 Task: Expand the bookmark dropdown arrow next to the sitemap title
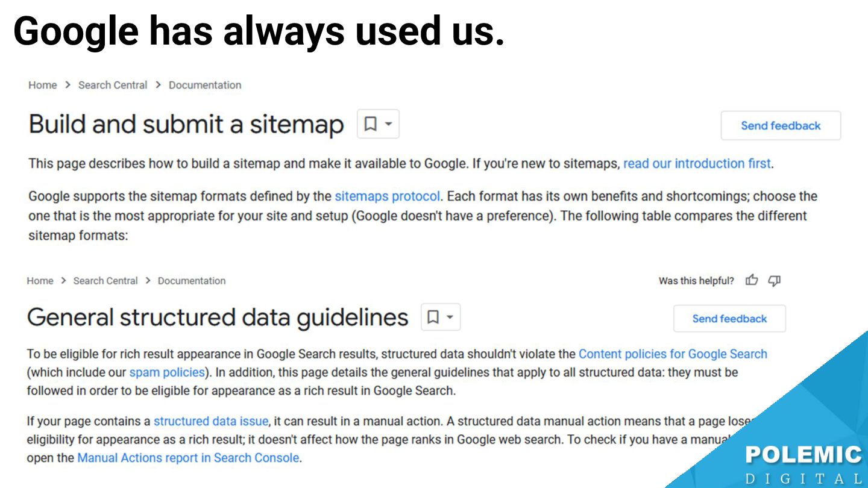click(x=389, y=124)
